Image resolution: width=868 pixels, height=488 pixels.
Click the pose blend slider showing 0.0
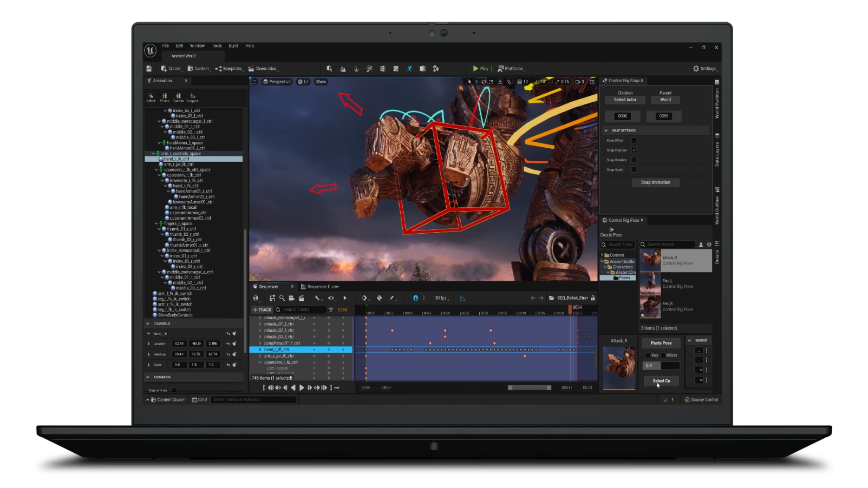(661, 366)
